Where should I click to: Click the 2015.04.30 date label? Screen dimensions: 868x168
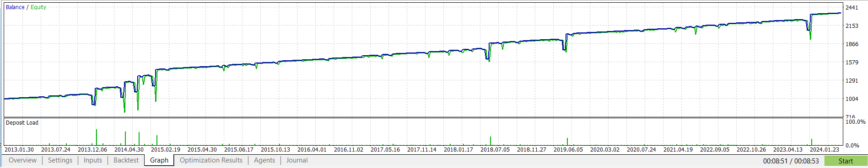click(x=202, y=149)
